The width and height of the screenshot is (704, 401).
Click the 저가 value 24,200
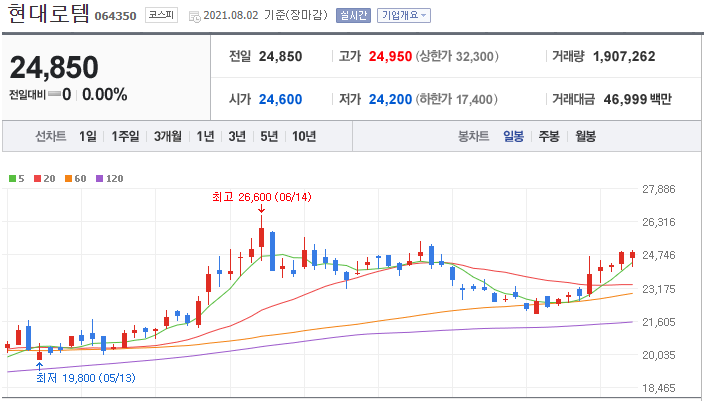click(x=390, y=99)
